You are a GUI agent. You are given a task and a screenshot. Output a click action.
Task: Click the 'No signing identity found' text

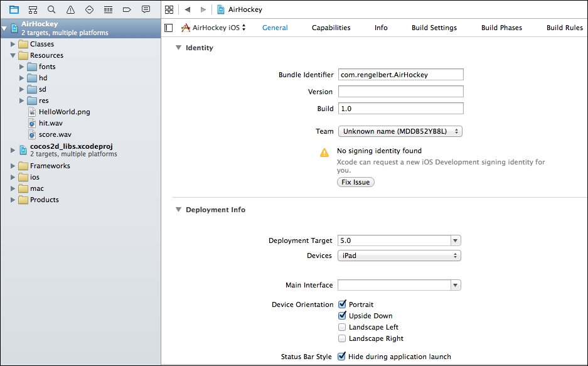click(x=379, y=151)
